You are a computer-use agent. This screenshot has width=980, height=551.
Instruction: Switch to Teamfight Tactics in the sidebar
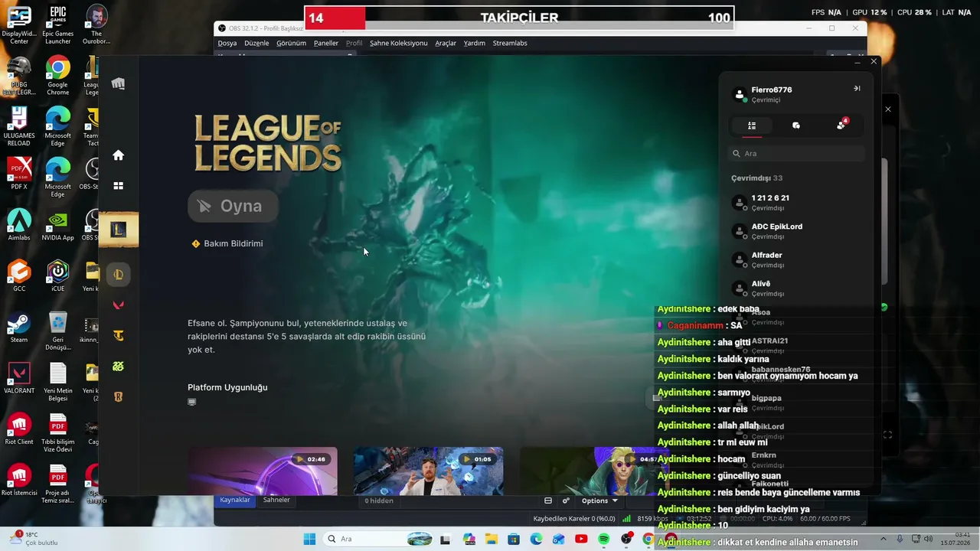(118, 336)
